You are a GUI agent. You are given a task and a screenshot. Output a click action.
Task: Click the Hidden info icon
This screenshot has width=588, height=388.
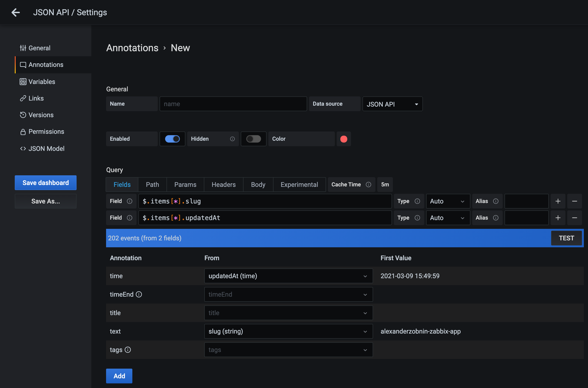[x=232, y=139]
